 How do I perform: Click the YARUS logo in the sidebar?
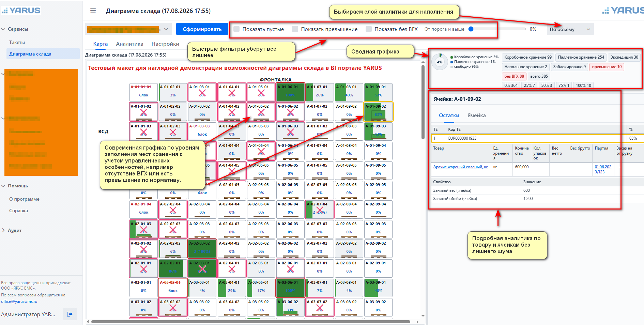click(21, 11)
